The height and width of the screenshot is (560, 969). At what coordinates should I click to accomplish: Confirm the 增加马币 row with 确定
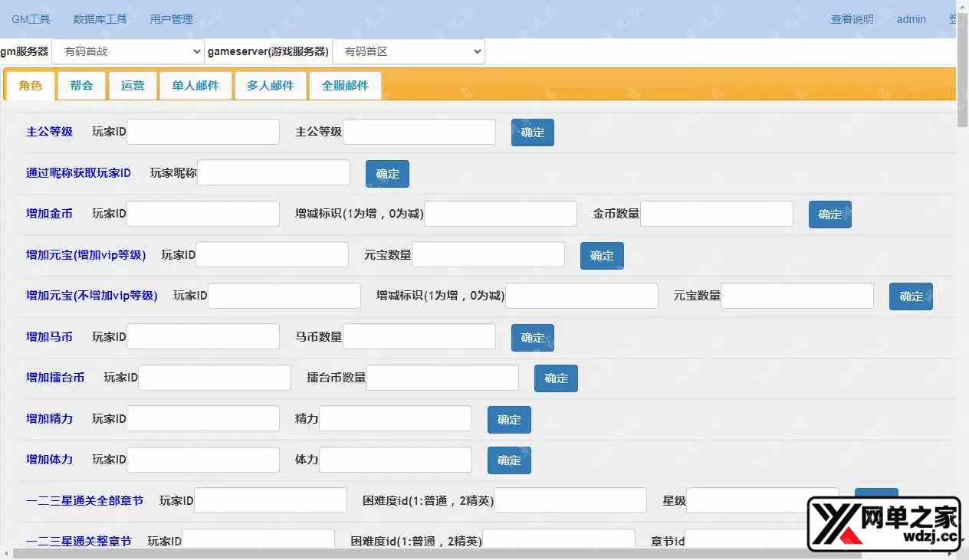pos(532,337)
